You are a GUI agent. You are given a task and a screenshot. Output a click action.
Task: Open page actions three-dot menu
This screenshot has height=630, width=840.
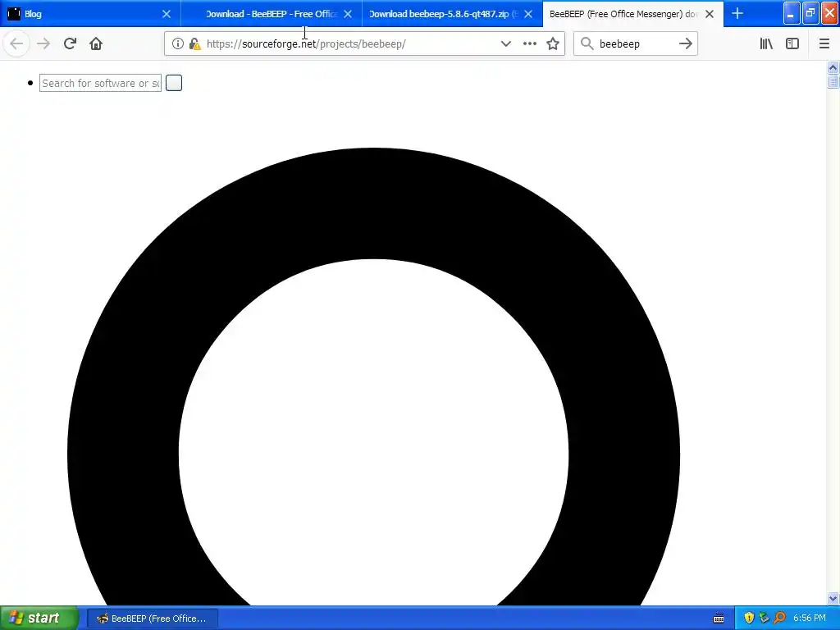(x=529, y=43)
